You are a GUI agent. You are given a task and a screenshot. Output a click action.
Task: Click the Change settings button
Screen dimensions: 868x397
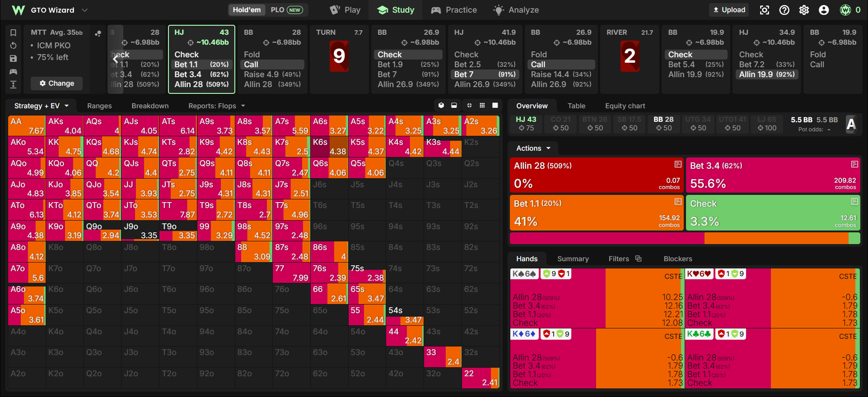(x=56, y=83)
